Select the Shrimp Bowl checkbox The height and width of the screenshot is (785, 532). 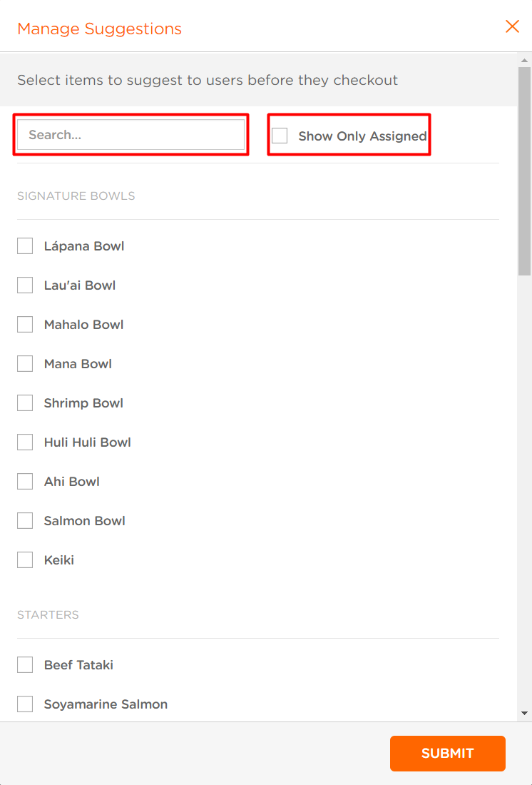click(x=25, y=403)
